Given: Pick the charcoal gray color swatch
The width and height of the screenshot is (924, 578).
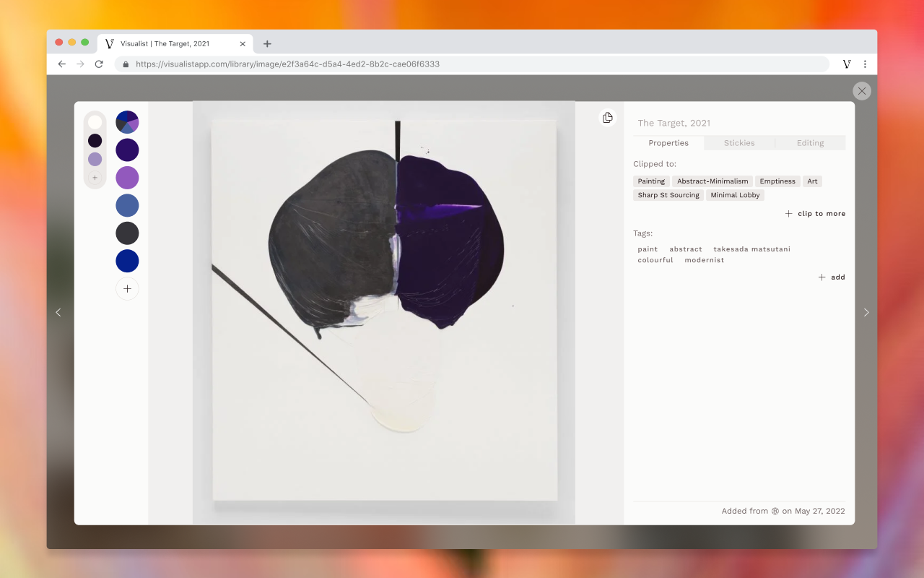Looking at the screenshot, I should (127, 233).
